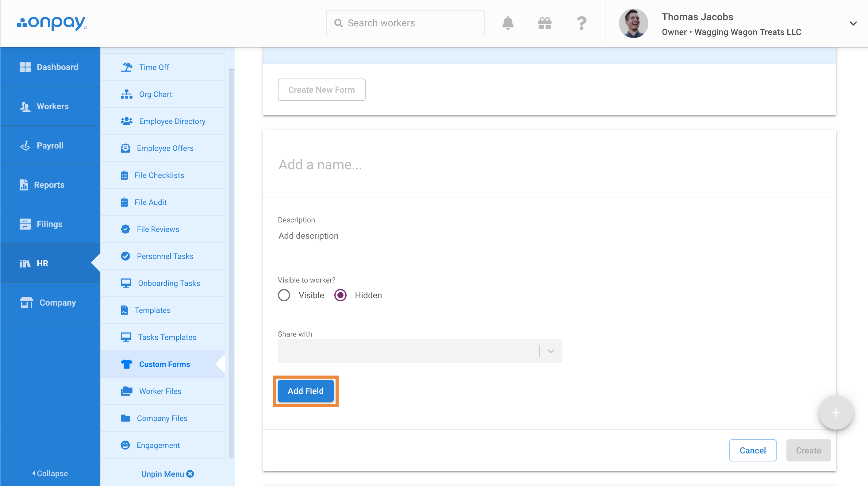
Task: Open the Filings section
Action: click(50, 224)
